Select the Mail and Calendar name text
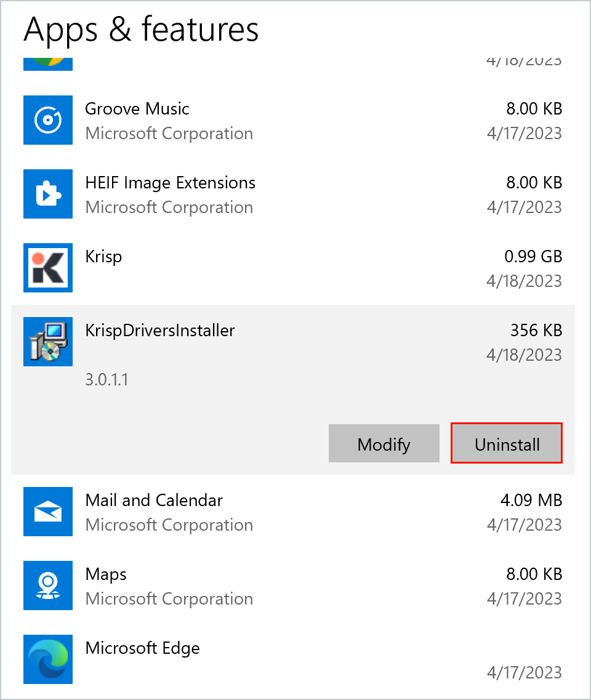This screenshot has height=700, width=591. pos(154,501)
